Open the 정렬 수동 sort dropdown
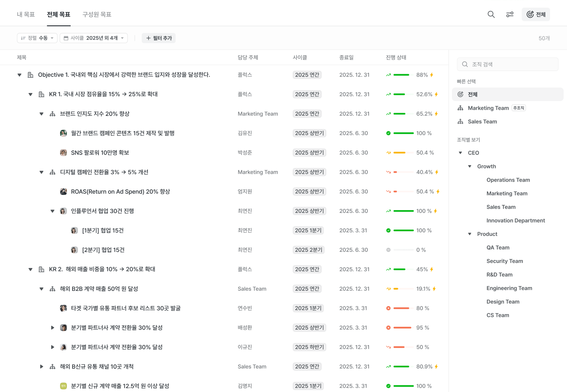This screenshot has height=392, width=567. [x=37, y=38]
